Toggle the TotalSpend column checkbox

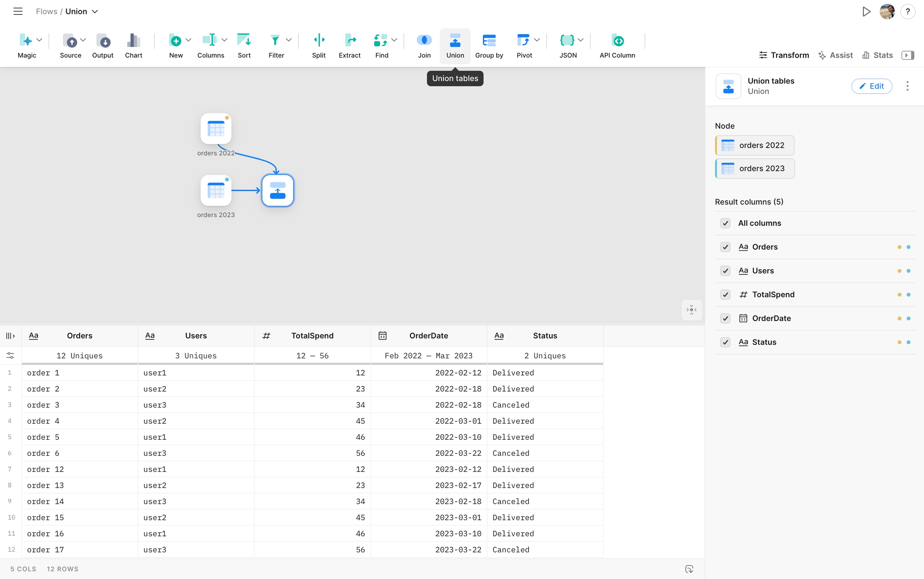point(725,295)
